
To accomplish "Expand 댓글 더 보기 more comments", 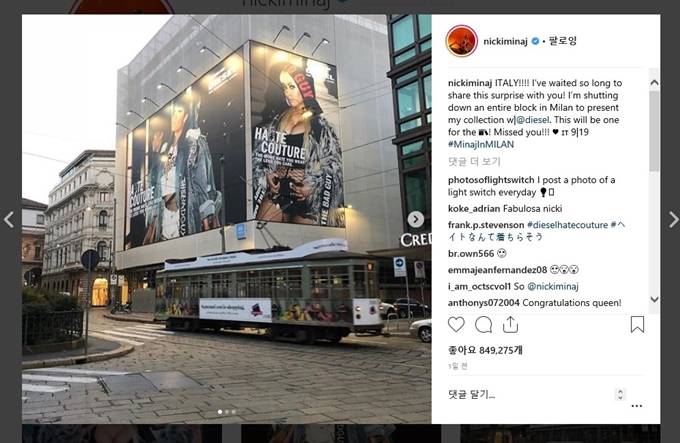I will pyautogui.click(x=474, y=162).
